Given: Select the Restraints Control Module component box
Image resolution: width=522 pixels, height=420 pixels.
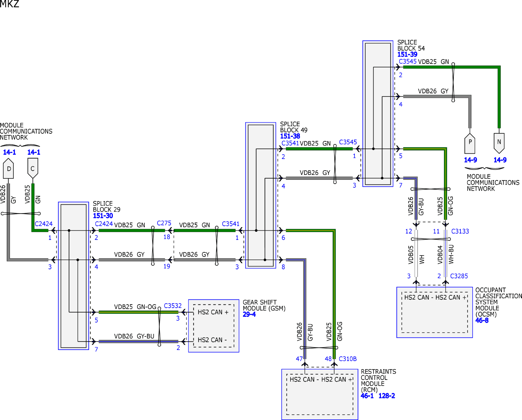Looking at the screenshot, I should 320,395.
